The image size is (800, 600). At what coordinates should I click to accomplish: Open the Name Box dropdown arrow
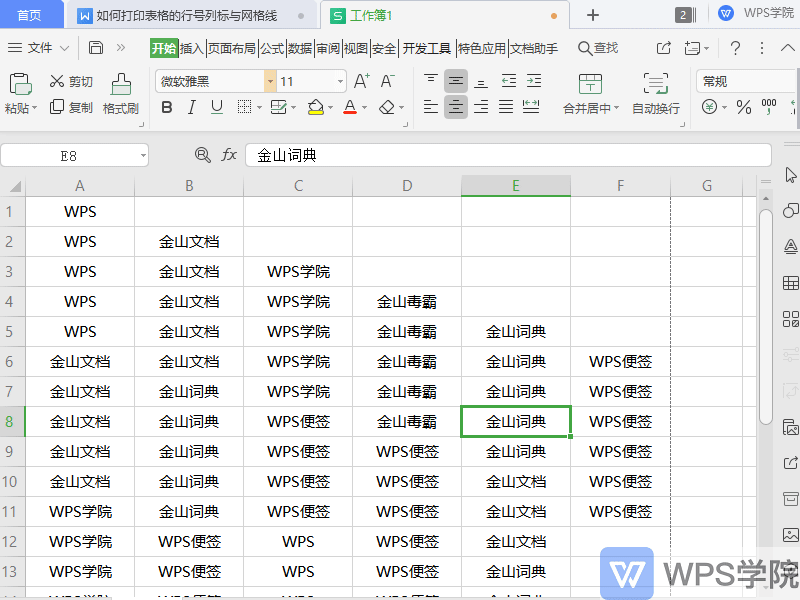(x=143, y=155)
